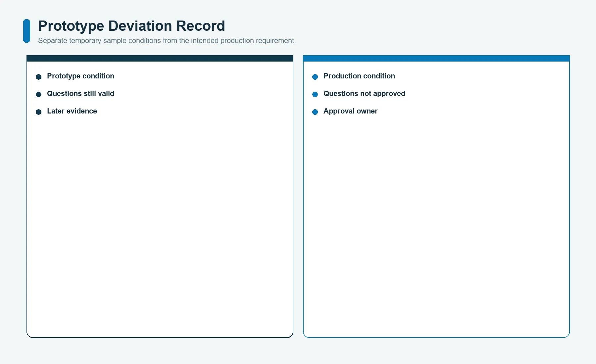The width and height of the screenshot is (596, 364).
Task: Click the bullet beside 'Questions not approved'
Action: (x=315, y=94)
